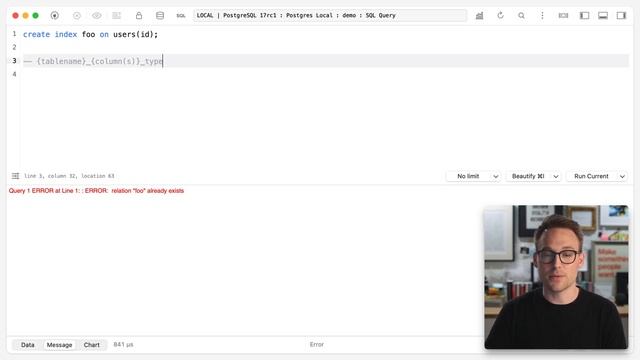Click the yellow minimize window button
640x360 pixels.
coord(25,16)
